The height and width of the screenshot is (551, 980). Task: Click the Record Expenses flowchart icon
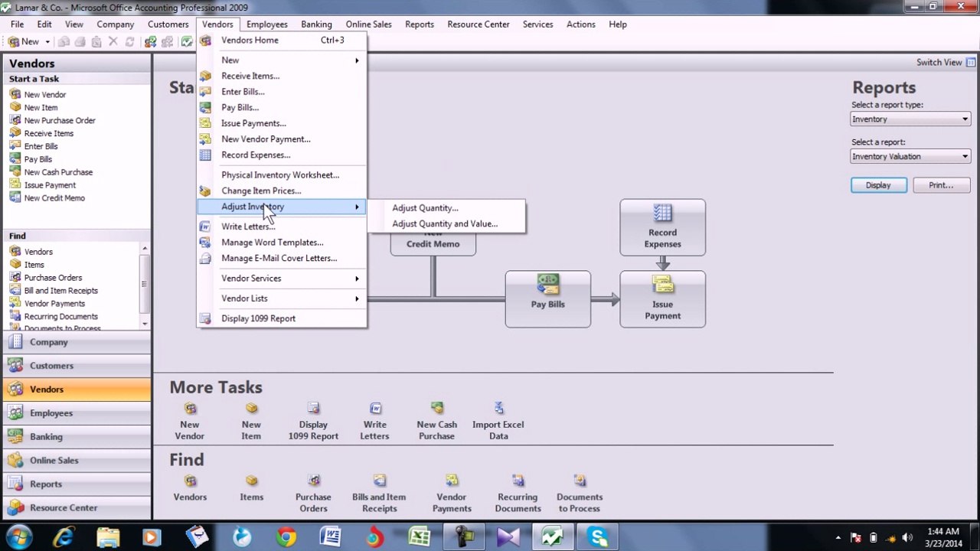pos(662,214)
